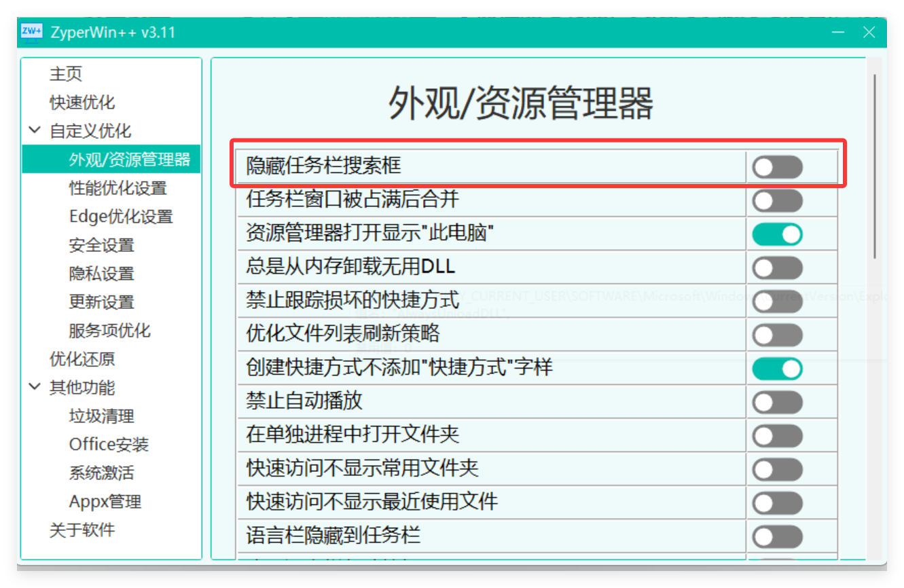Enable 快速访问不显示常用文件夹 switch
This screenshot has width=904, height=588.
(x=778, y=469)
